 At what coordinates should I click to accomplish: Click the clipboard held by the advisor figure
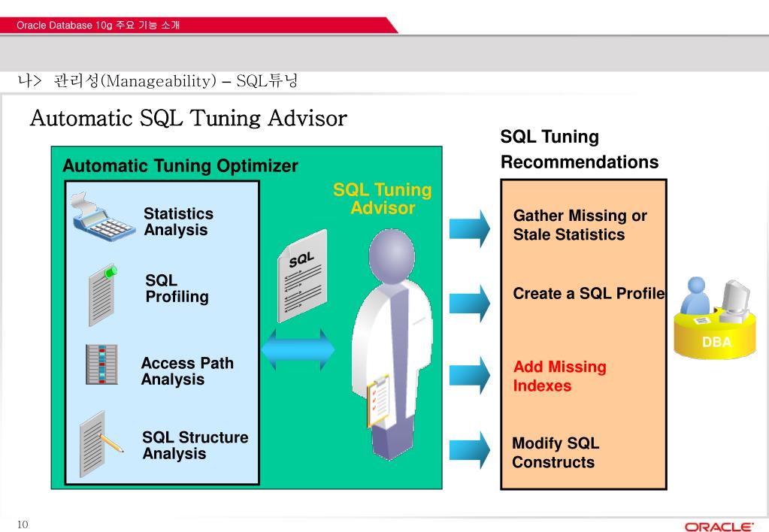(x=379, y=401)
